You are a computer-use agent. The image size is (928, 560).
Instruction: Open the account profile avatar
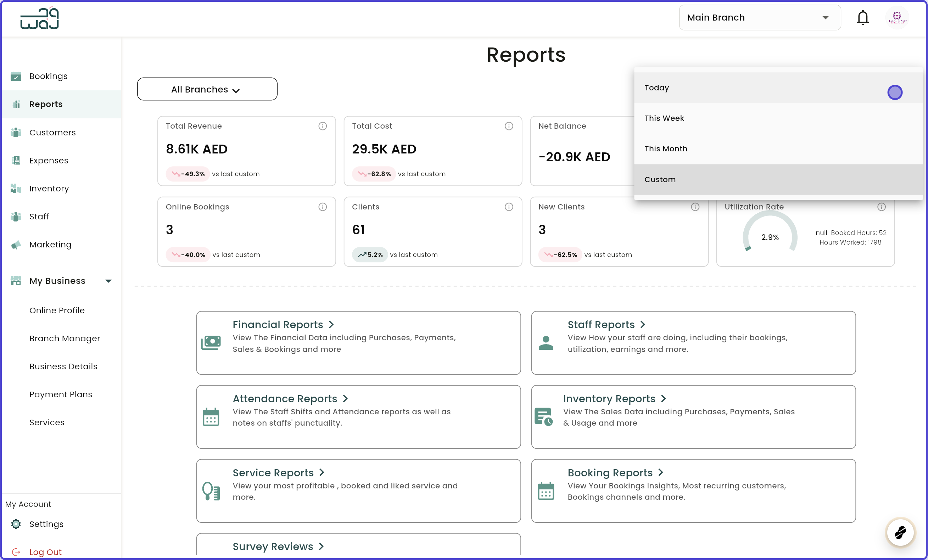pyautogui.click(x=898, y=17)
